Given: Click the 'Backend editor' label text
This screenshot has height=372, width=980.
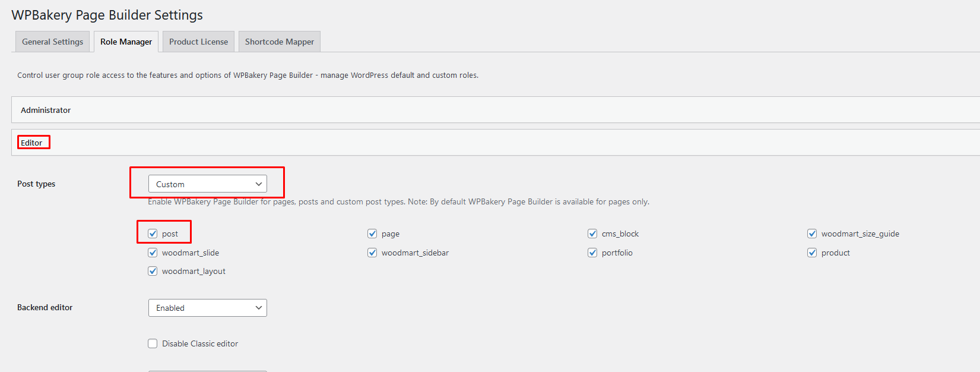Looking at the screenshot, I should point(45,307).
